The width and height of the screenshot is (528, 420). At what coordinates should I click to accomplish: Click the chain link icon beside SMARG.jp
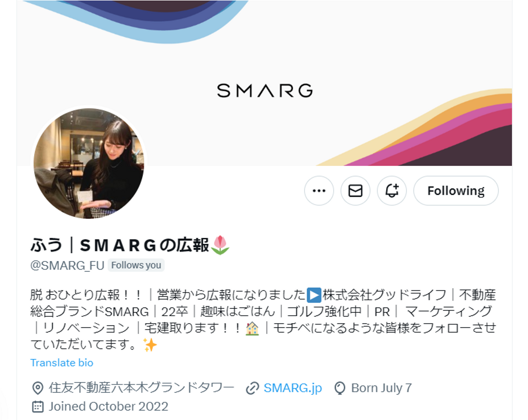(x=253, y=388)
